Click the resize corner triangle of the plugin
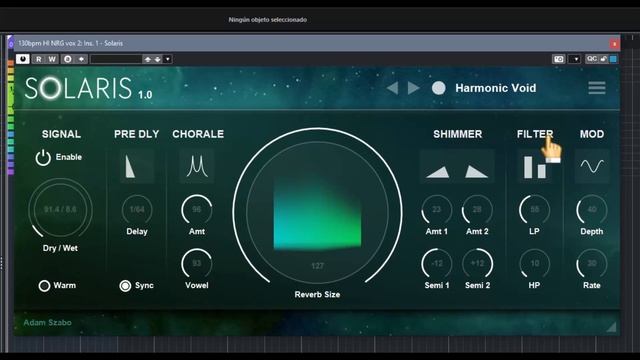This screenshot has width=640, height=360. [611, 327]
